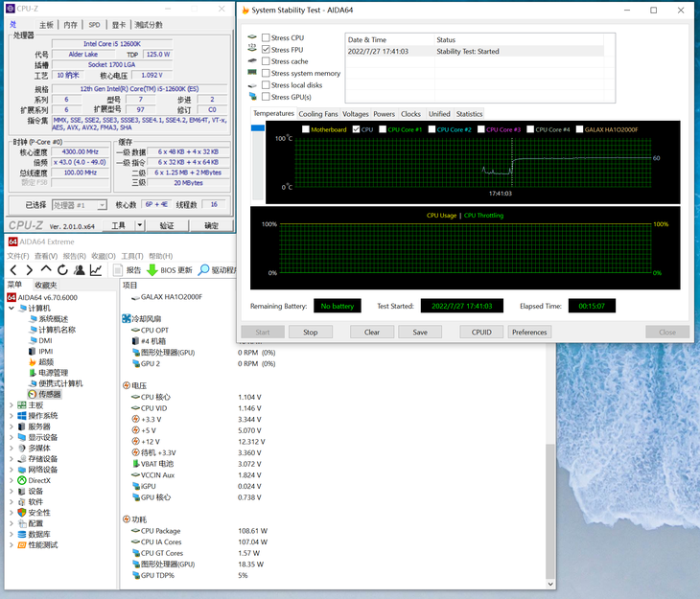The height and width of the screenshot is (599, 700).
Task: Select the IPMI tree item
Action: click(x=41, y=352)
